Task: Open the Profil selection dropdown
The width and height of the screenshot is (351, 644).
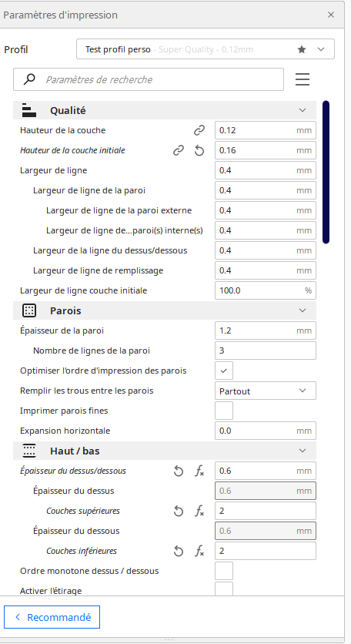Action: [206, 49]
